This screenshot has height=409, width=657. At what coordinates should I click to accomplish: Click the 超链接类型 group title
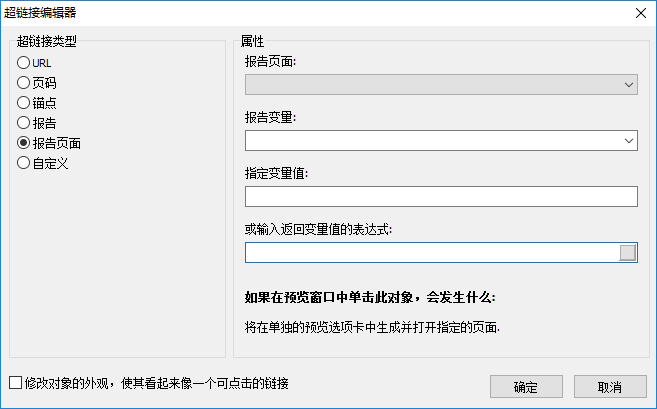click(47, 41)
